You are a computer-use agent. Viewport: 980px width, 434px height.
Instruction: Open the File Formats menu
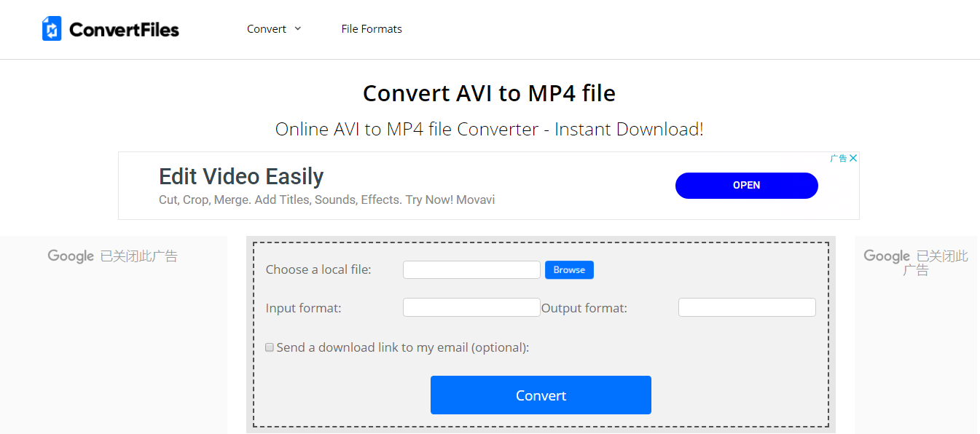point(372,29)
